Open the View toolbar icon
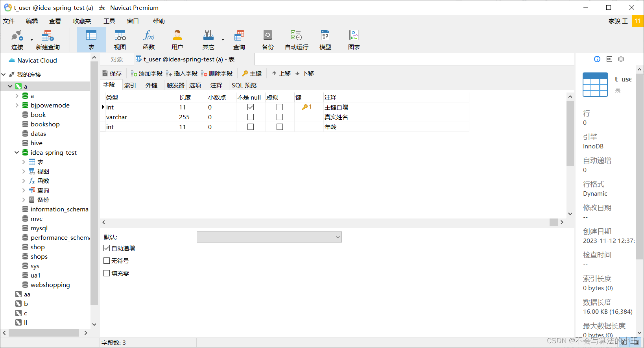Image resolution: width=644 pixels, height=348 pixels. click(120, 40)
